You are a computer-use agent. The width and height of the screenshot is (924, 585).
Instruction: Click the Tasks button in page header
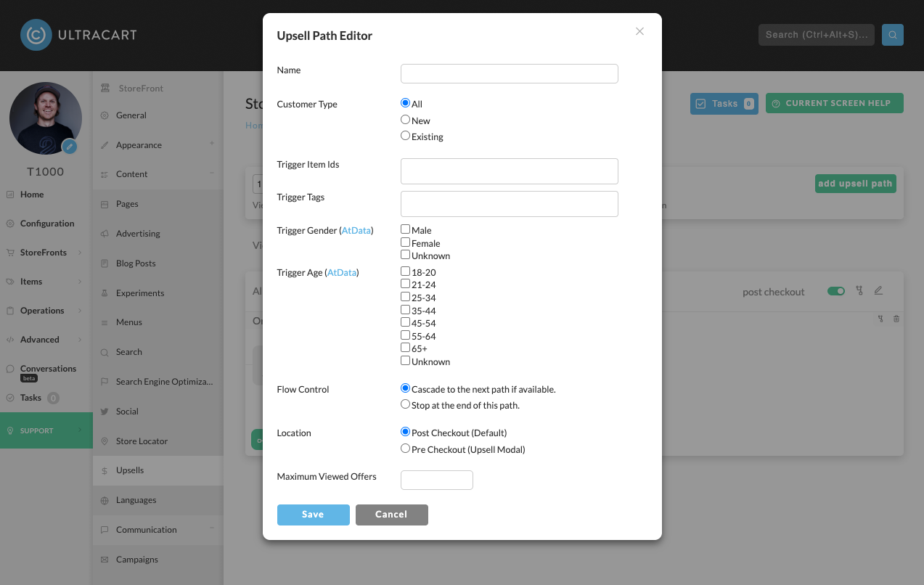(724, 104)
